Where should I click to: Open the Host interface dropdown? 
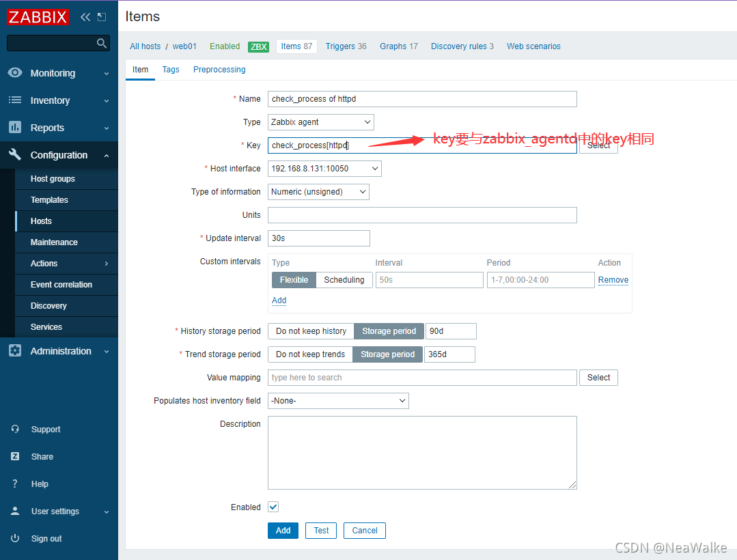coord(325,169)
